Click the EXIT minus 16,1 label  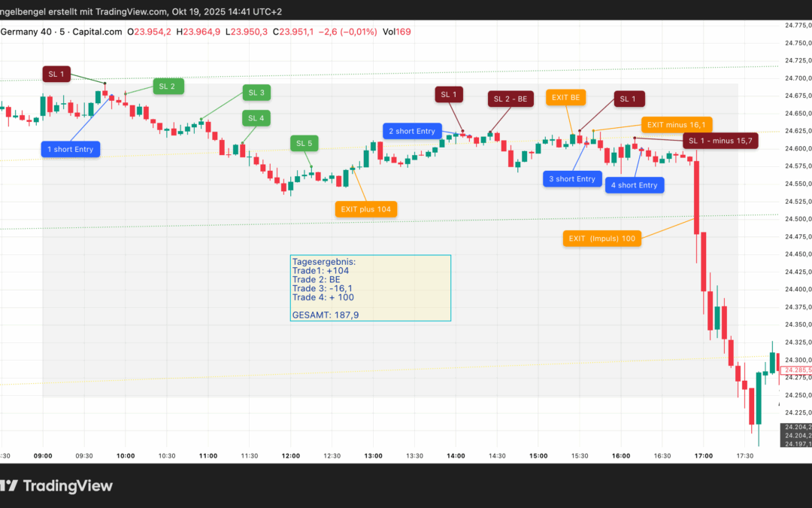pyautogui.click(x=678, y=125)
